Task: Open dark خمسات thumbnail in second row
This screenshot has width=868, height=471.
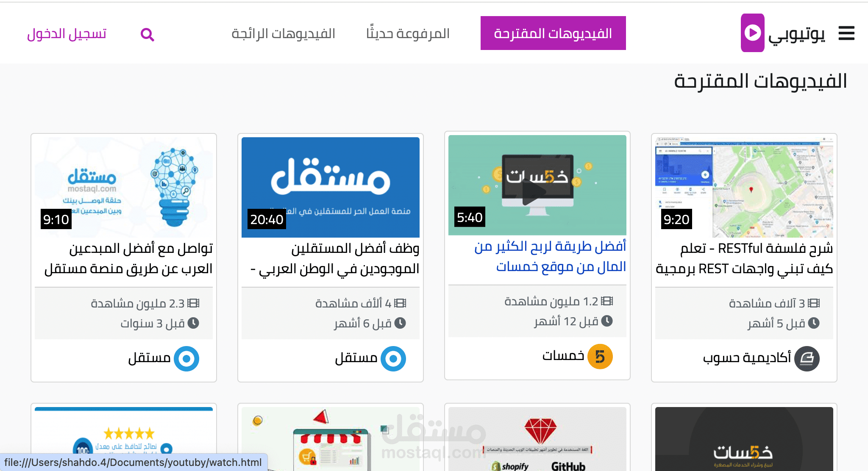Action: point(744,439)
